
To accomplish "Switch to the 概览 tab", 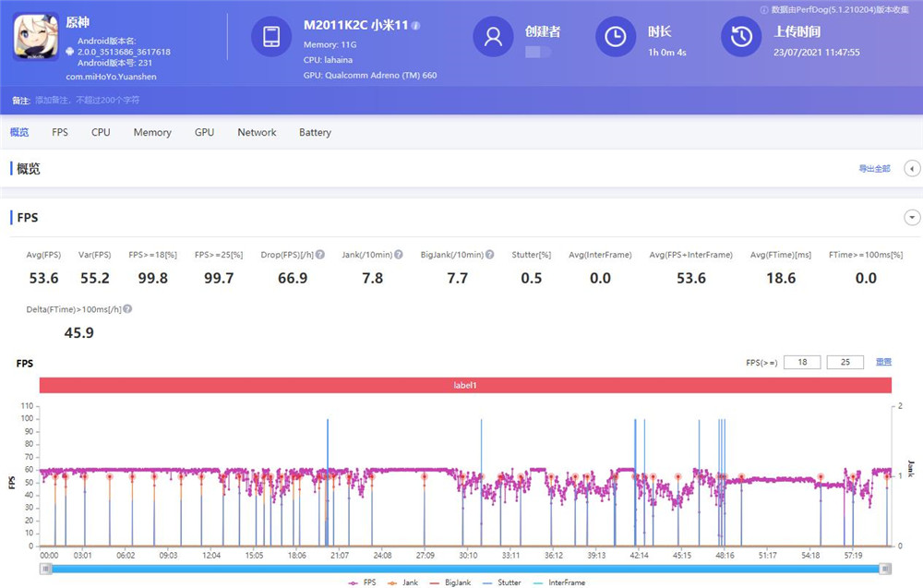I will pos(19,132).
